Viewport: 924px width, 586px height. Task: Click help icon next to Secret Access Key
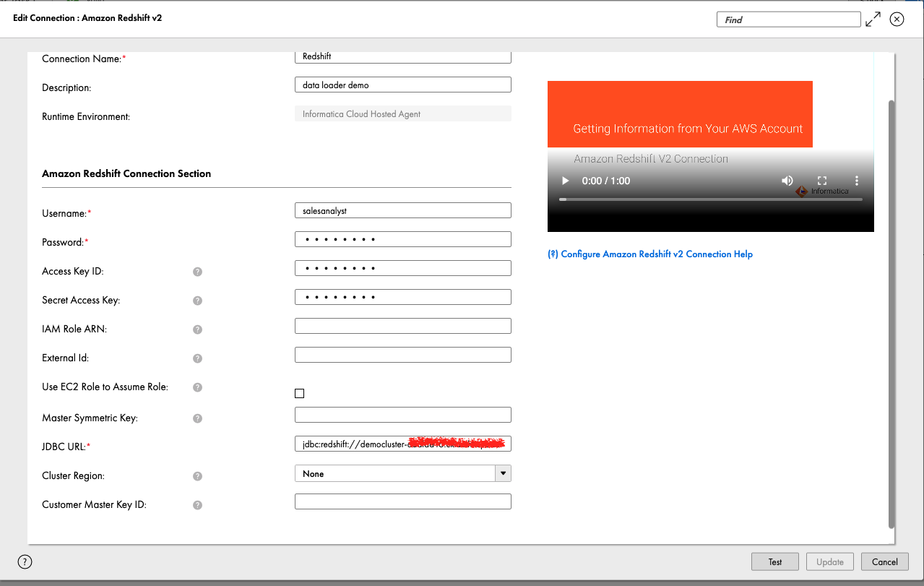tap(197, 301)
